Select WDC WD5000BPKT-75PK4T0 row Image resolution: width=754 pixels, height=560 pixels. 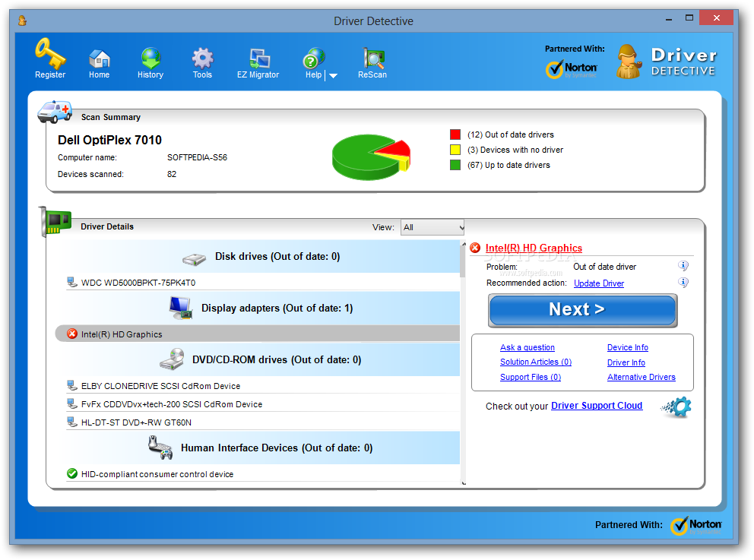(x=262, y=283)
